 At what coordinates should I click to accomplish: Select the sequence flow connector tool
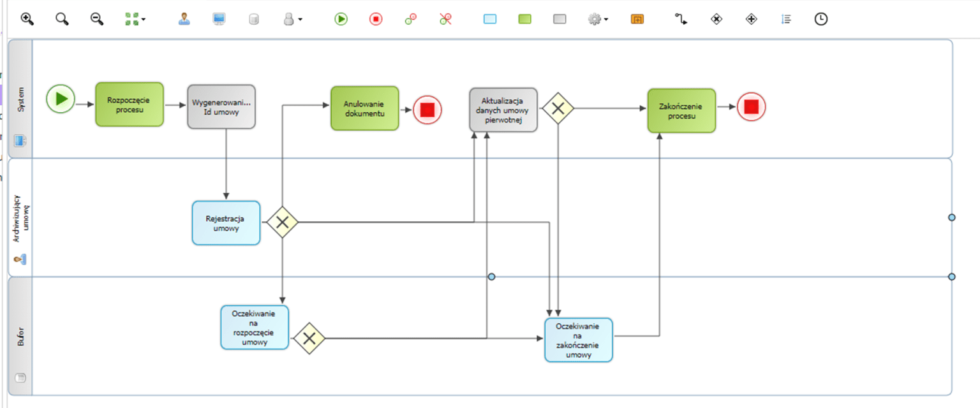pos(680,19)
